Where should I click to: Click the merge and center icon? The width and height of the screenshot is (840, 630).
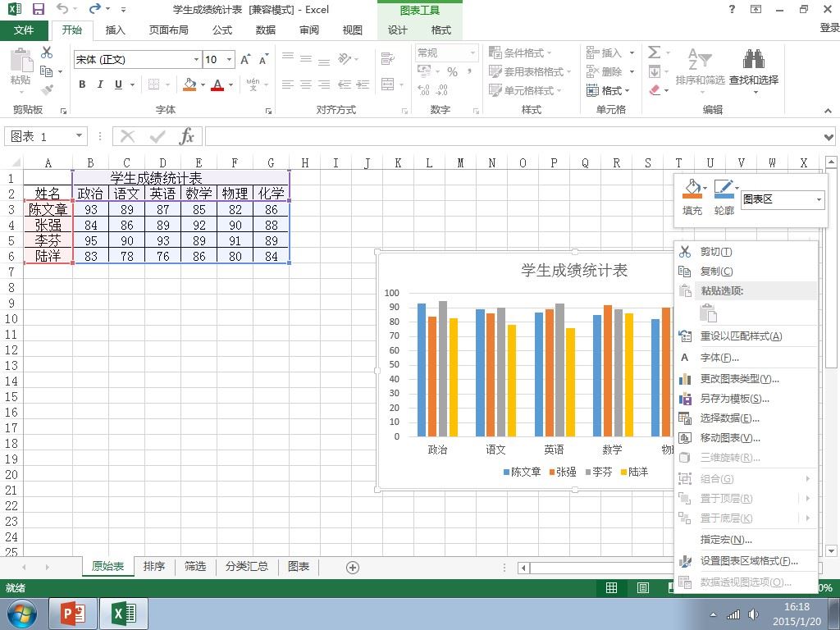pyautogui.click(x=388, y=84)
